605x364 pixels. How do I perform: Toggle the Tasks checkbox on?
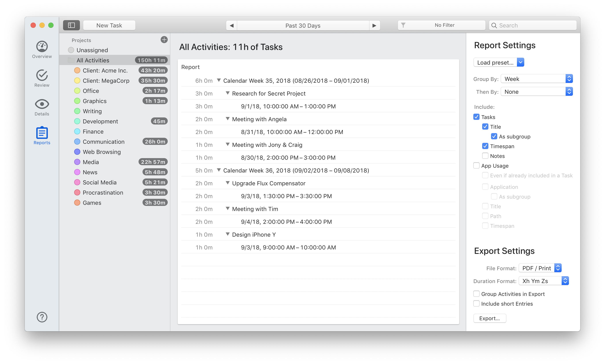pos(477,117)
